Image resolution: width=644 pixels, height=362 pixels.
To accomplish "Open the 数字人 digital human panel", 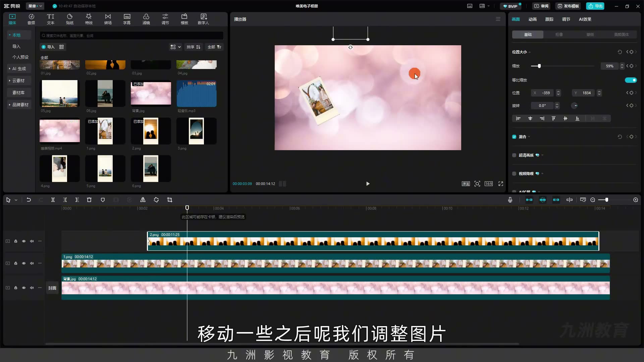I will click(203, 19).
